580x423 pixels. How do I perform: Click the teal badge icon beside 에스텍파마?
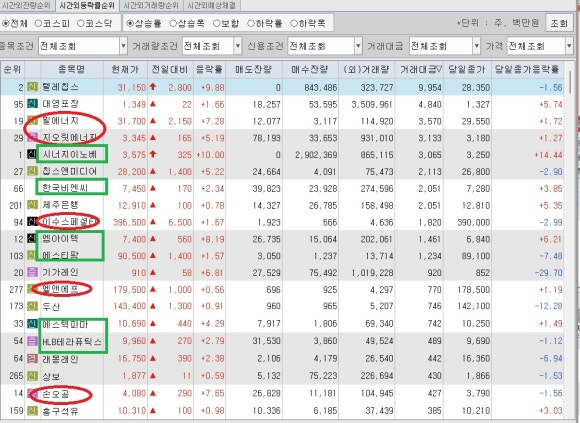tap(33, 324)
